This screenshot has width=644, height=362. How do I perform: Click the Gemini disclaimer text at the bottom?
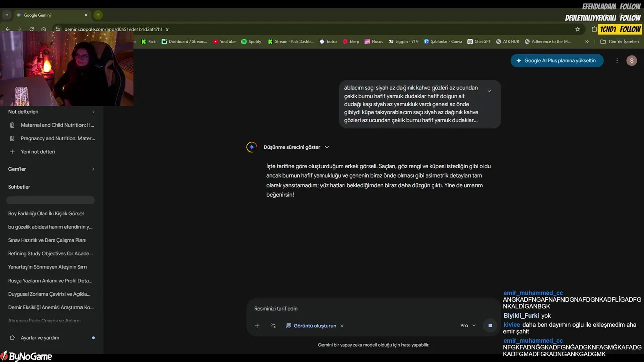pyautogui.click(x=373, y=345)
